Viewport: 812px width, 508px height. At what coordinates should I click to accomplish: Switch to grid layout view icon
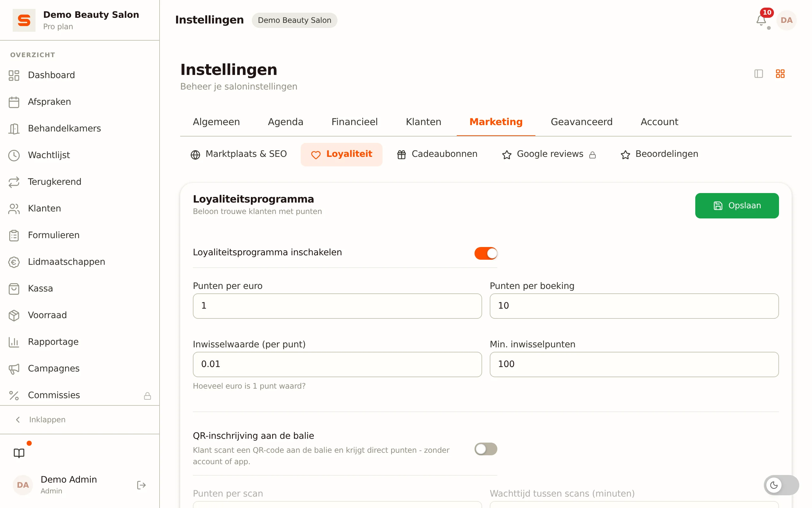pos(780,74)
